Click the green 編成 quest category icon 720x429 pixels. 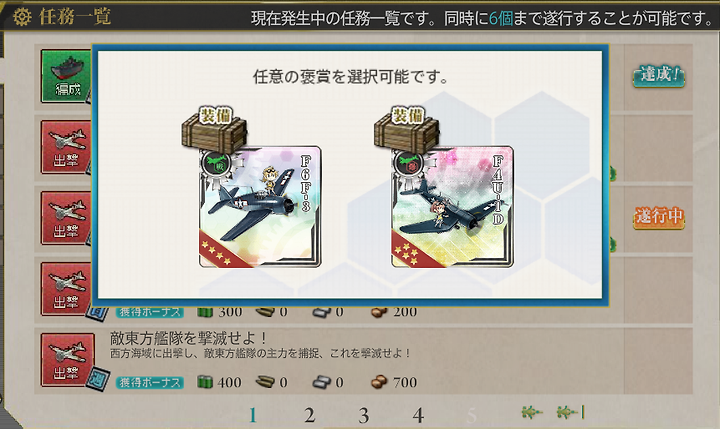pos(66,76)
